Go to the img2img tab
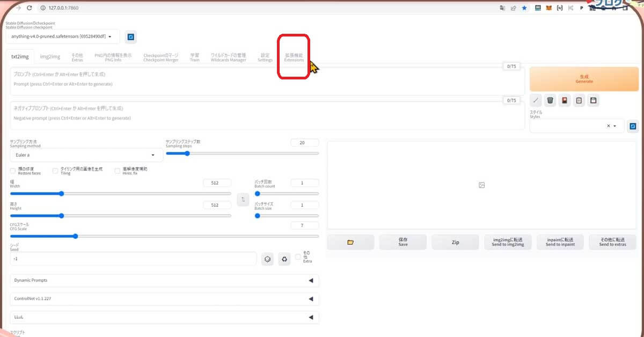The image size is (644, 337). 50,57
